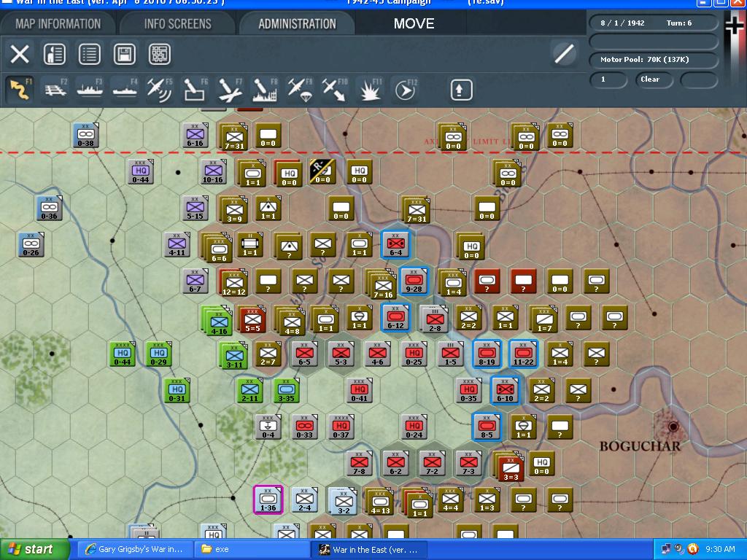
Task: Select the Amphibious transport (F4) ship icon
Action: (x=125, y=89)
